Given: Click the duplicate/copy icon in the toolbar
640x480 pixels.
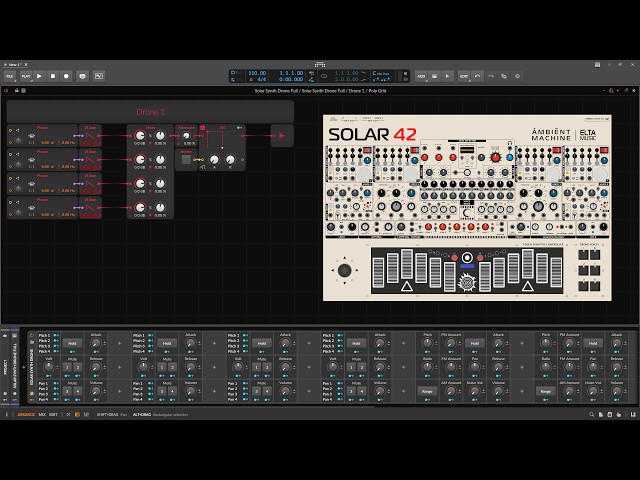Looking at the screenshot, I should 504,76.
